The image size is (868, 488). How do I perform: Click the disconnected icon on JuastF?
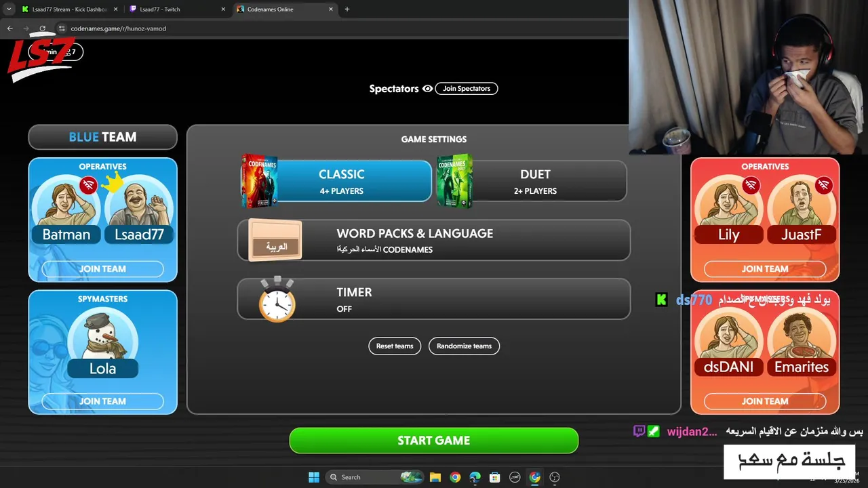click(x=824, y=185)
